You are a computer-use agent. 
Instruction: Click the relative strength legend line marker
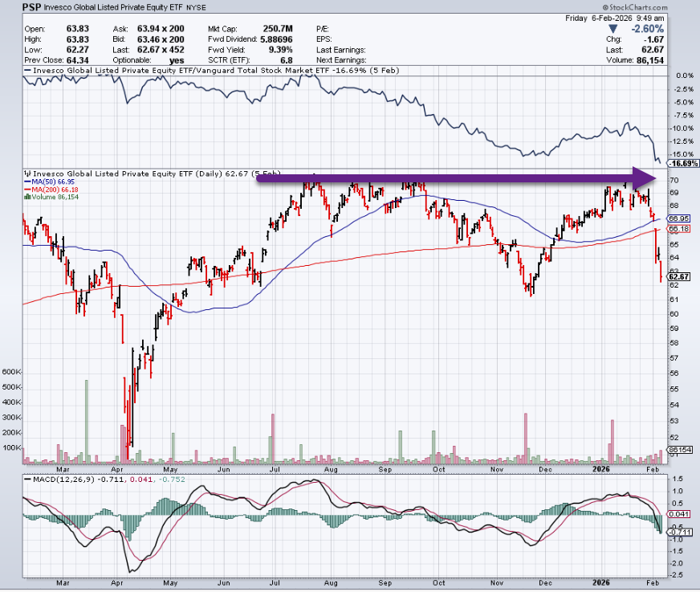26,71
